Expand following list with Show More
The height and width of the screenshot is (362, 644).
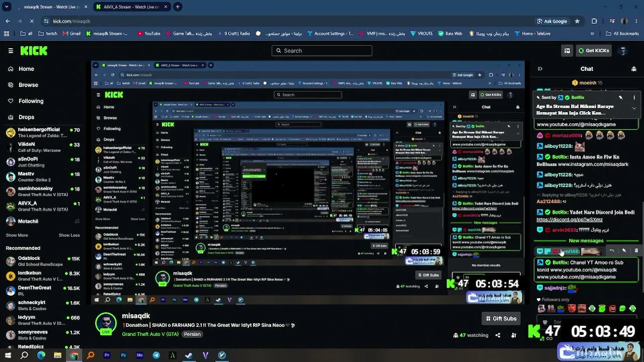17,235
